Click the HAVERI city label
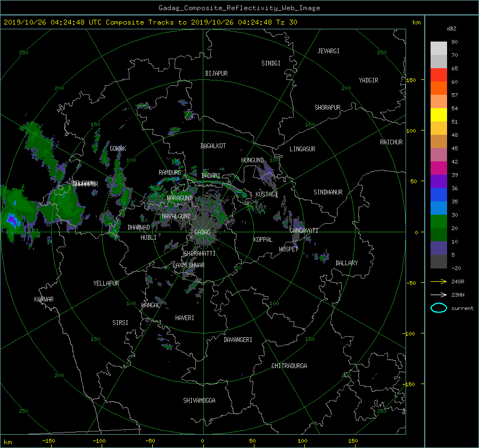The width and height of the screenshot is (479, 448). tap(185, 318)
